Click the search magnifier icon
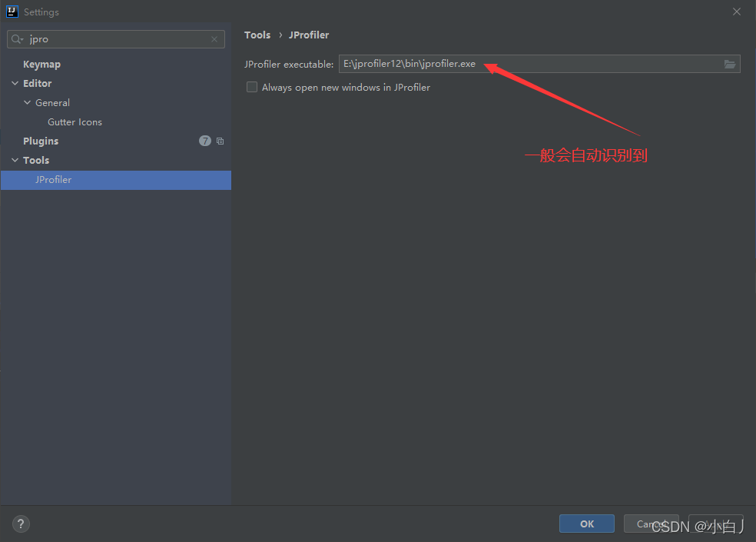Screen dimensions: 756x542 pyautogui.click(x=17, y=39)
